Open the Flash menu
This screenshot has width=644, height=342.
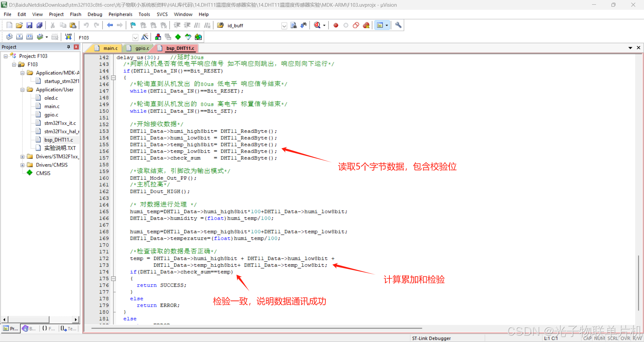click(x=75, y=14)
